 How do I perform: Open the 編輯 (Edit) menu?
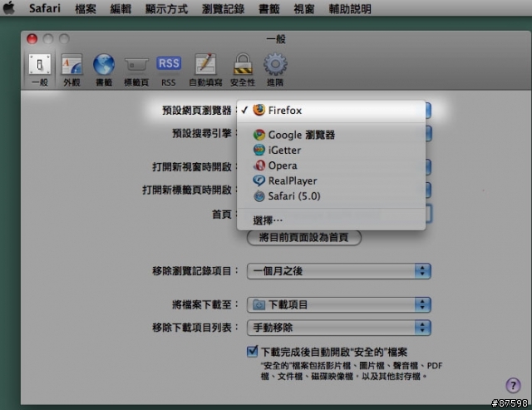[121, 8]
